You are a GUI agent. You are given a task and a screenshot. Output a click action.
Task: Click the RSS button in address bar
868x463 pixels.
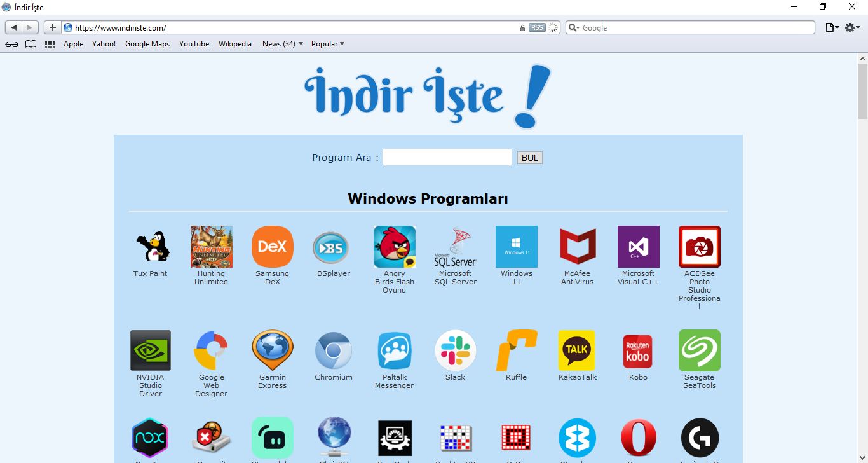537,28
